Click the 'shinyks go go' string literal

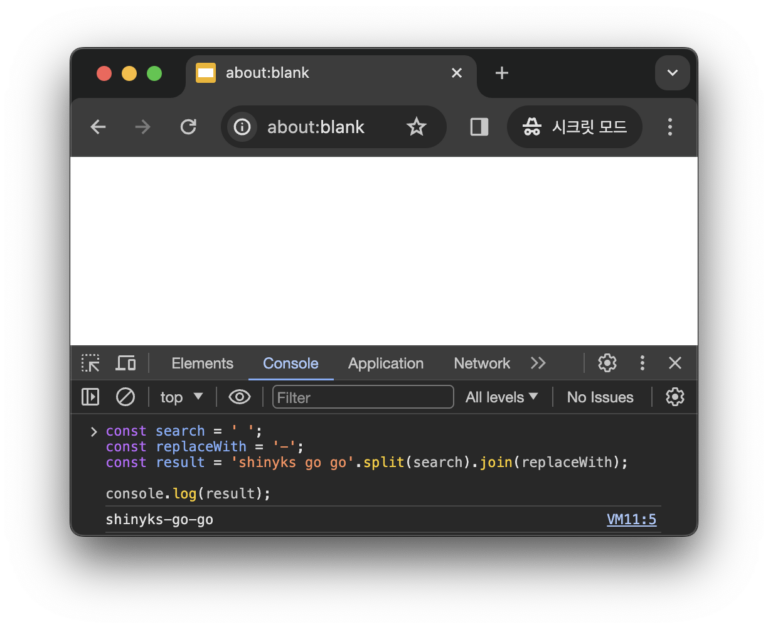292,462
